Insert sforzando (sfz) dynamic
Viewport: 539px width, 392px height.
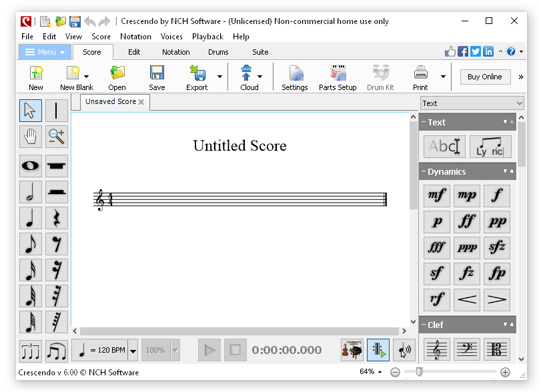[497, 247]
